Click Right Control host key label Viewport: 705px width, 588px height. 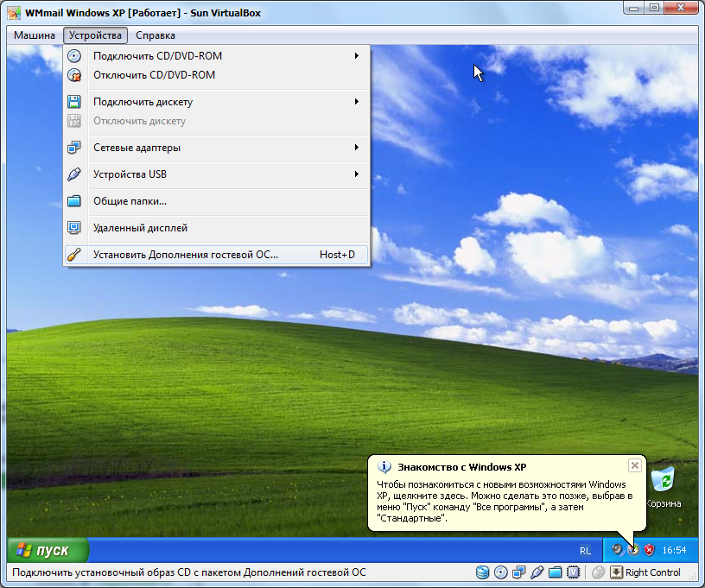(x=653, y=572)
